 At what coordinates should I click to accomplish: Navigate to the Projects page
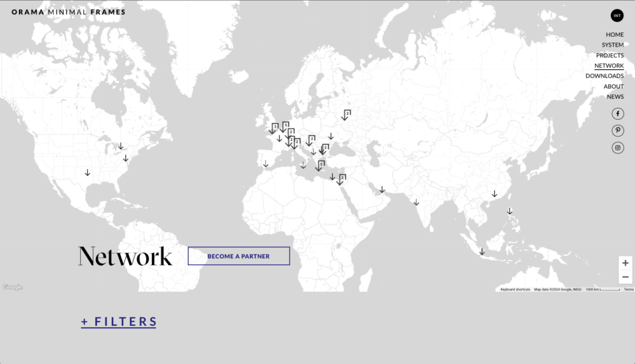tap(610, 55)
